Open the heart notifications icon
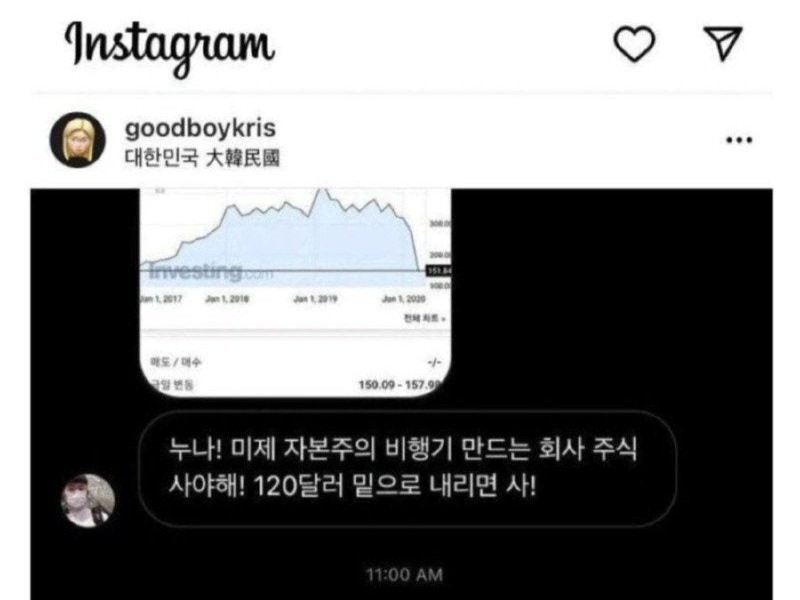 [x=634, y=44]
